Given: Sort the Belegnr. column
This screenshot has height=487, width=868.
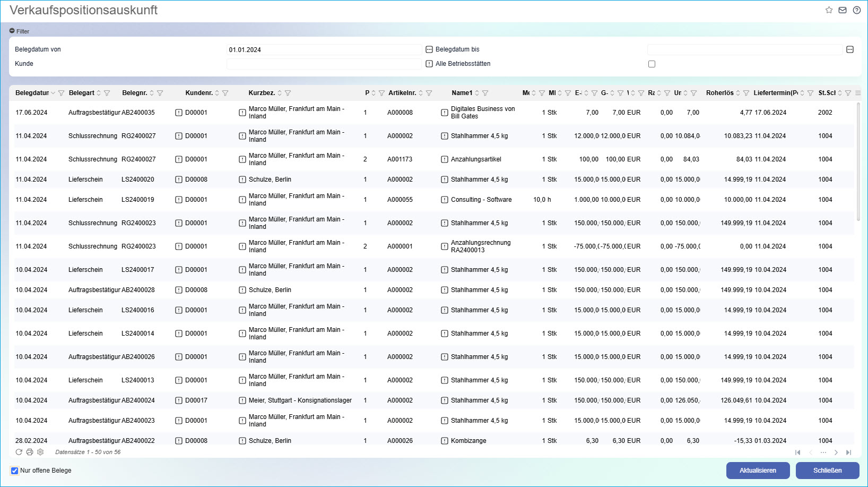Looking at the screenshot, I should [152, 93].
